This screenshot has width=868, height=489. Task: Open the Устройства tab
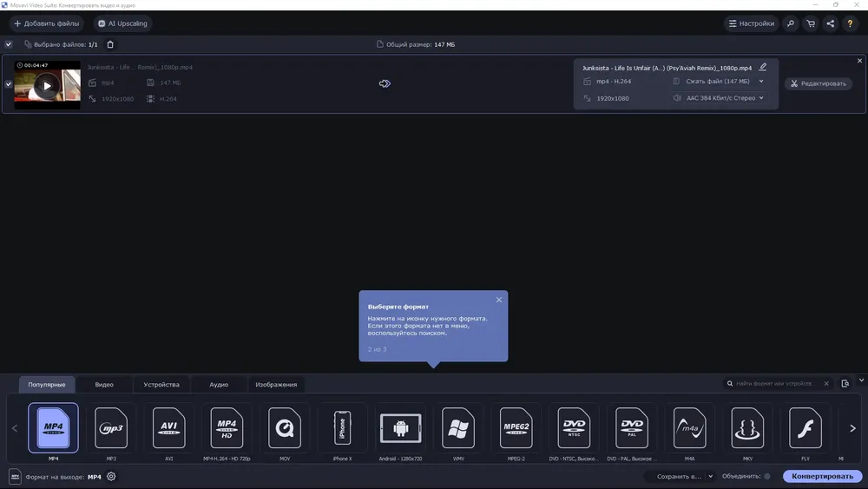tap(161, 384)
